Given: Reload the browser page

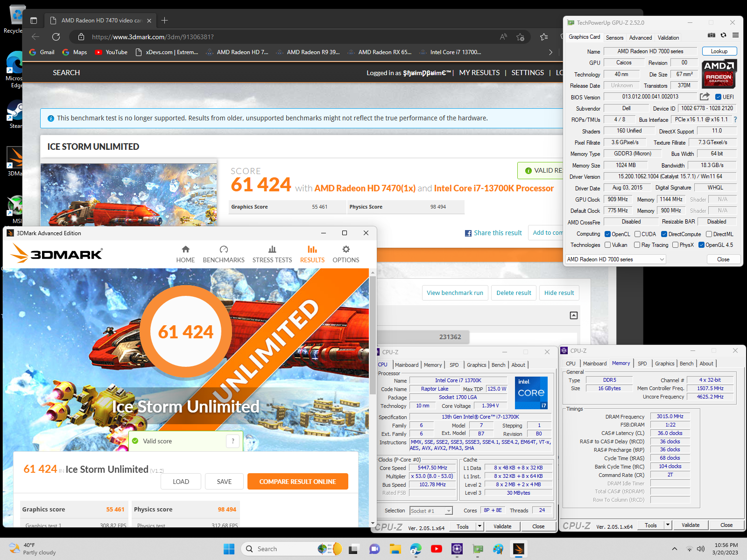Looking at the screenshot, I should pyautogui.click(x=56, y=37).
